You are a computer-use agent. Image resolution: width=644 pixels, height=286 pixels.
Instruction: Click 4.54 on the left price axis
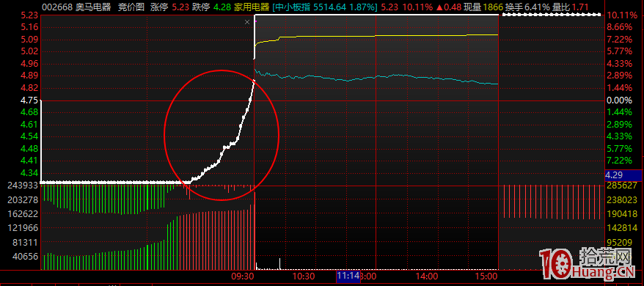click(29, 136)
